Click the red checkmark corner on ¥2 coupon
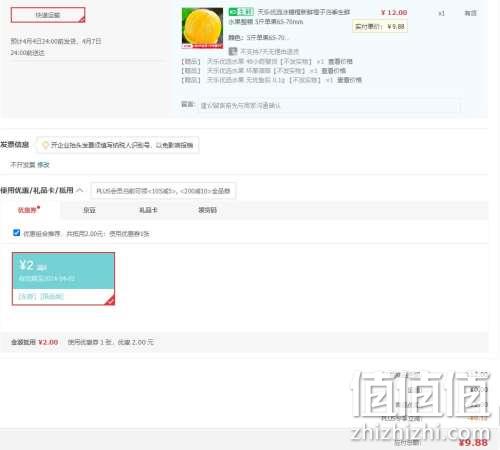The width and height of the screenshot is (500, 450). tap(110, 300)
